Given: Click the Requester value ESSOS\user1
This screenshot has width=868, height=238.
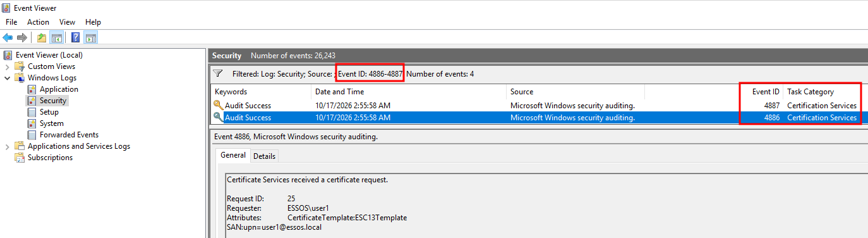Looking at the screenshot, I should (308, 208).
